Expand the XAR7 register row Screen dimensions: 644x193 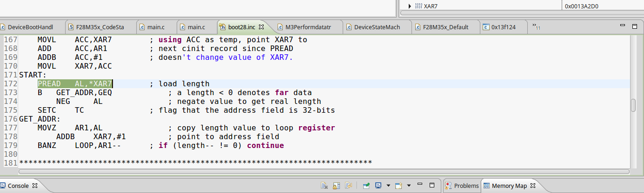[x=410, y=6]
